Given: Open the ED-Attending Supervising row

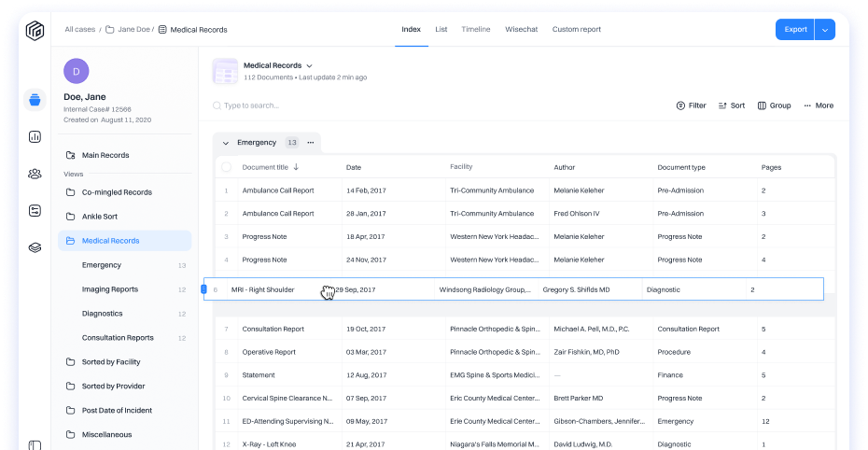Looking at the screenshot, I should click(525, 421).
